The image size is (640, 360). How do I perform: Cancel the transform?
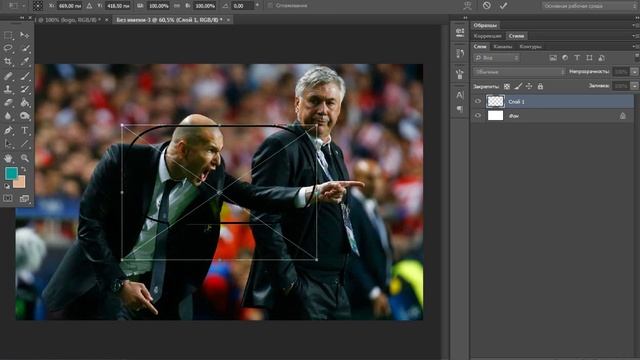point(487,5)
